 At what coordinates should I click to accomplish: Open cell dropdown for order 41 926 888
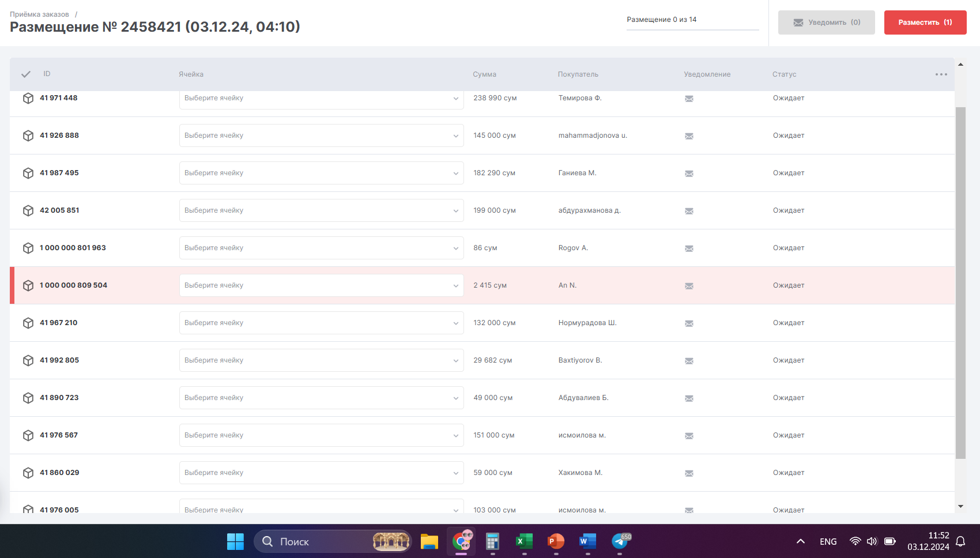click(x=322, y=135)
